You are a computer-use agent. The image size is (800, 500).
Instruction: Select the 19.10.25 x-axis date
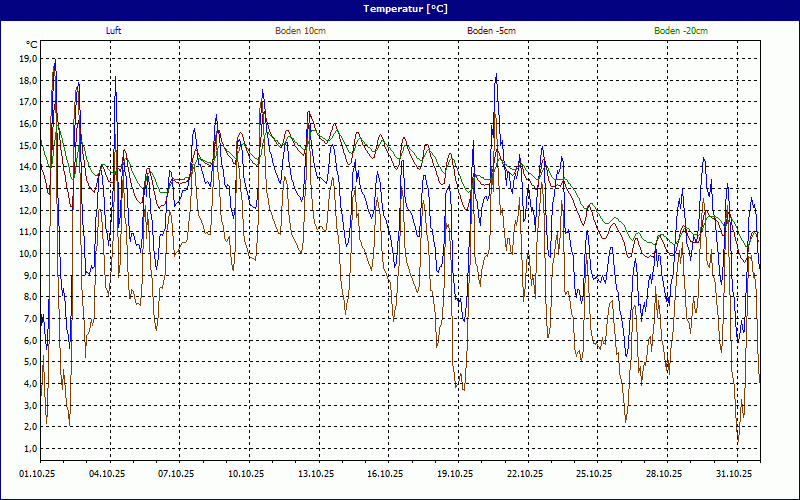[455, 474]
